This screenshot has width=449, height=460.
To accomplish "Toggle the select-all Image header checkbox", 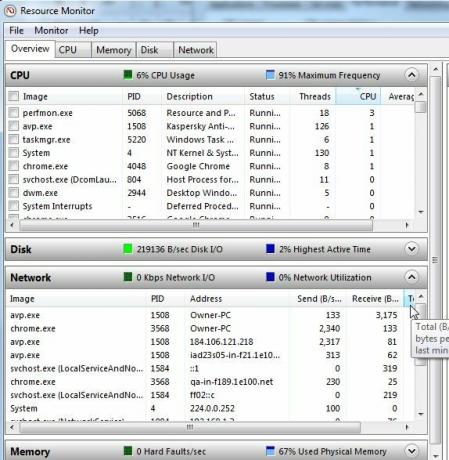I will pos(14,96).
